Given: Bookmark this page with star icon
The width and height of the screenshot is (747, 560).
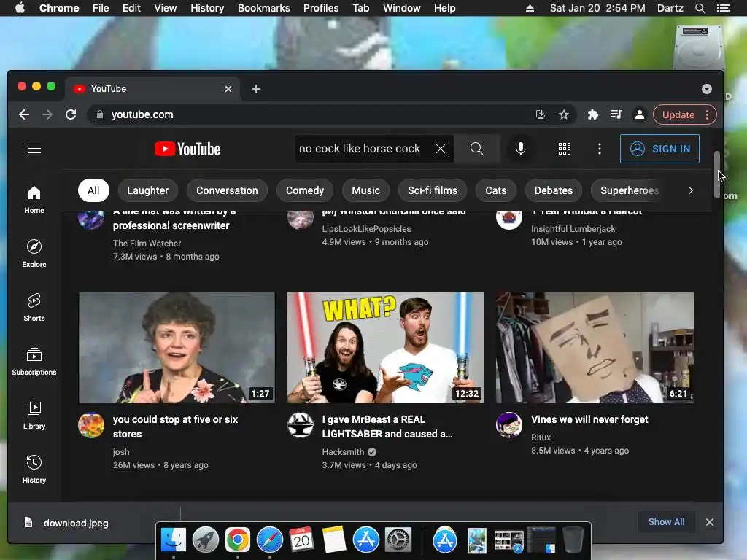Looking at the screenshot, I should 564,114.
